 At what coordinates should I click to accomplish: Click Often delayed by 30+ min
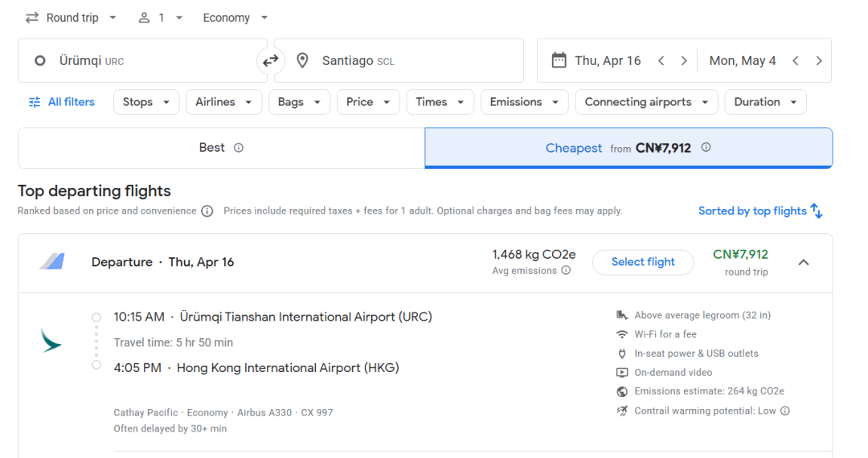tap(170, 429)
